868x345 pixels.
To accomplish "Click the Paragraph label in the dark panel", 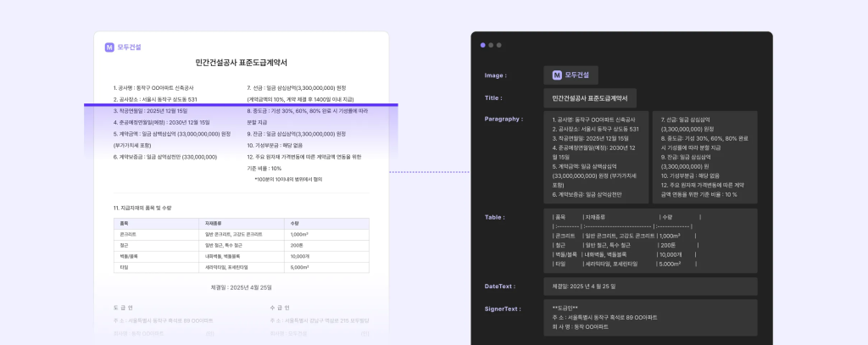I will 504,119.
